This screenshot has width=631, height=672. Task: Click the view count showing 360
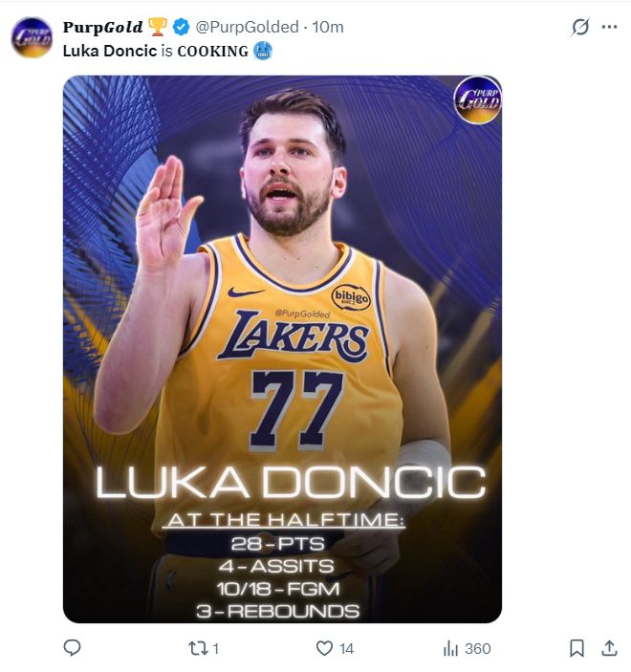point(477,648)
